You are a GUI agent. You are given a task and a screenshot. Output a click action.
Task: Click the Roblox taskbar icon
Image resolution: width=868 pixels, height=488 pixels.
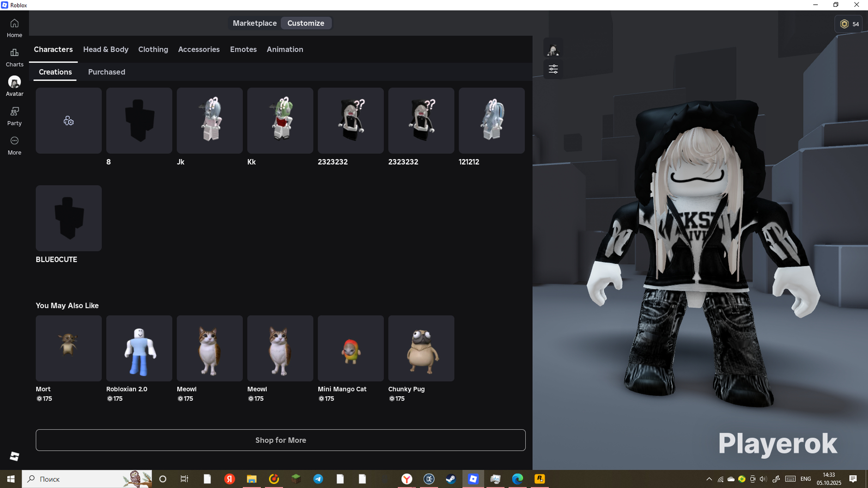473,479
